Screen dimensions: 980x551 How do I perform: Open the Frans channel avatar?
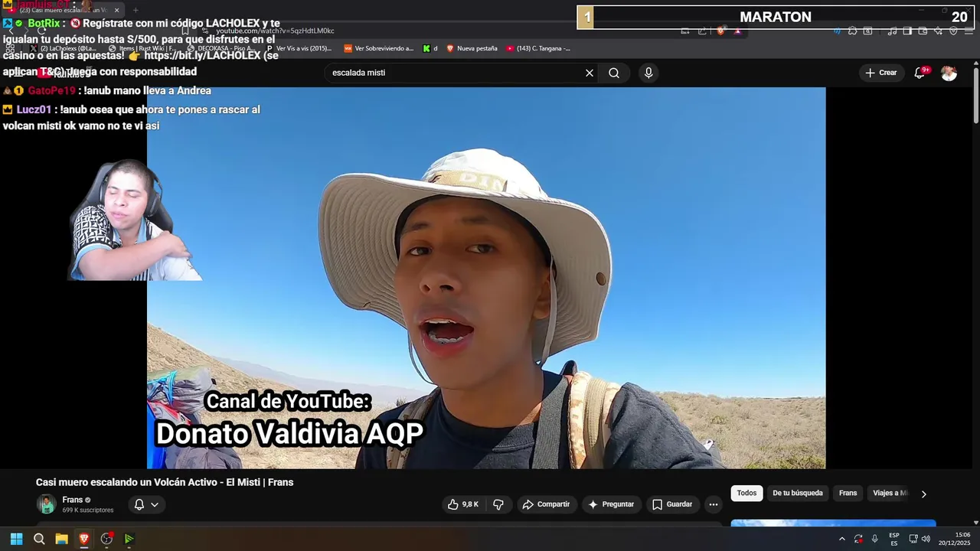pos(47,504)
